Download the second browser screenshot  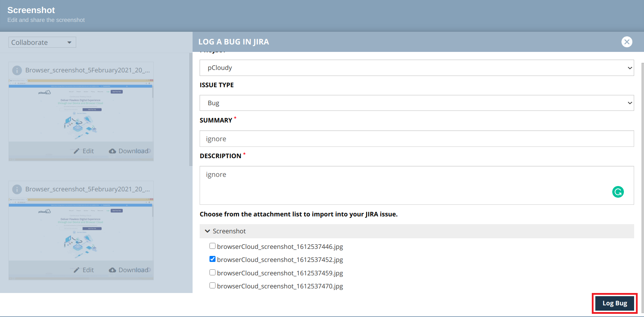pos(129,270)
